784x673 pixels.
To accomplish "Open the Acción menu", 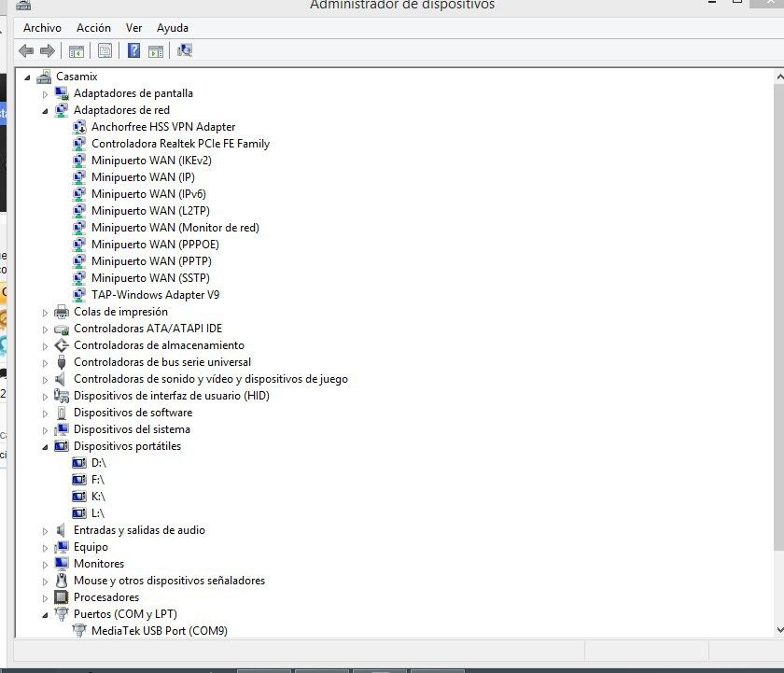I will [x=93, y=28].
